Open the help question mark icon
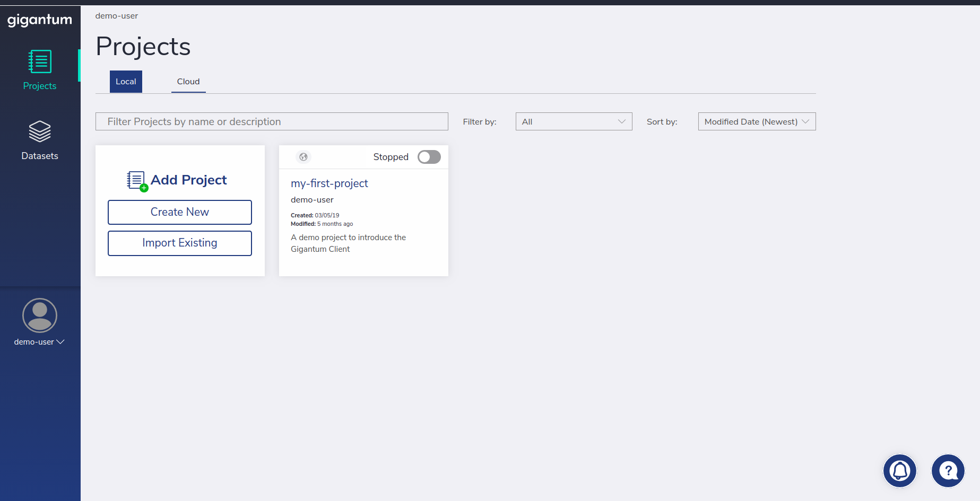980x501 pixels. click(x=948, y=471)
